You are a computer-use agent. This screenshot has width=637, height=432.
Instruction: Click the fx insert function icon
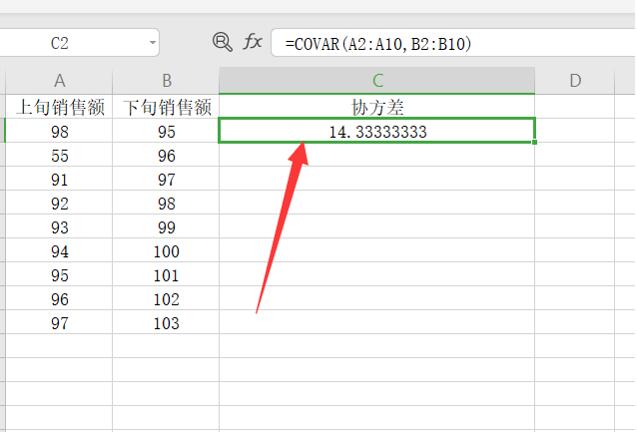(254, 42)
